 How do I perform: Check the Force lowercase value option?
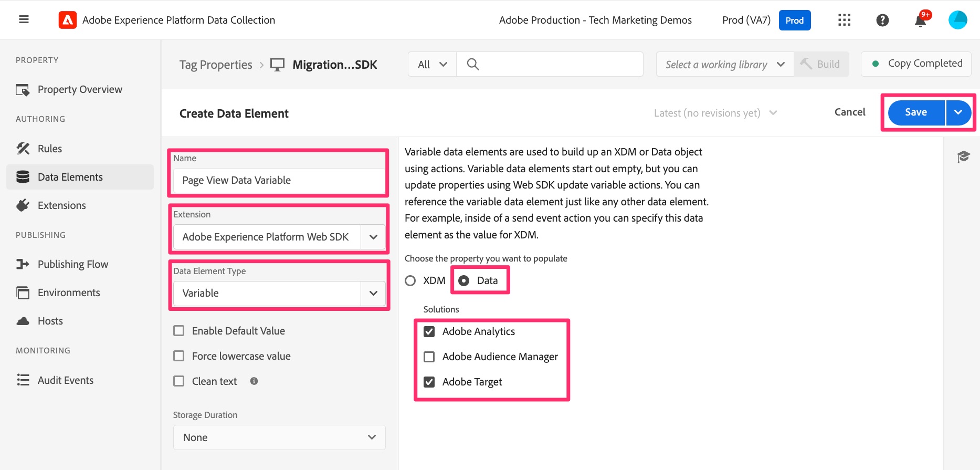coord(179,356)
